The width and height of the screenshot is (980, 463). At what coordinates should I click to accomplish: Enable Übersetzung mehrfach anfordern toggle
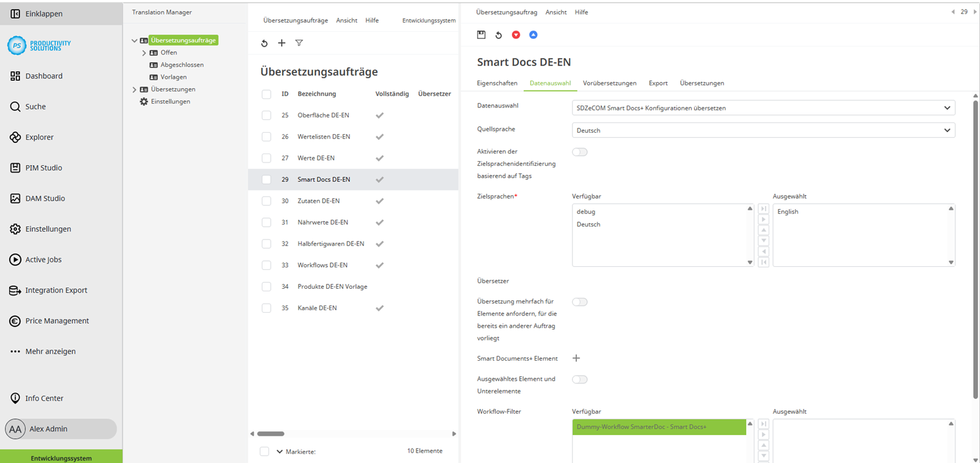(580, 302)
